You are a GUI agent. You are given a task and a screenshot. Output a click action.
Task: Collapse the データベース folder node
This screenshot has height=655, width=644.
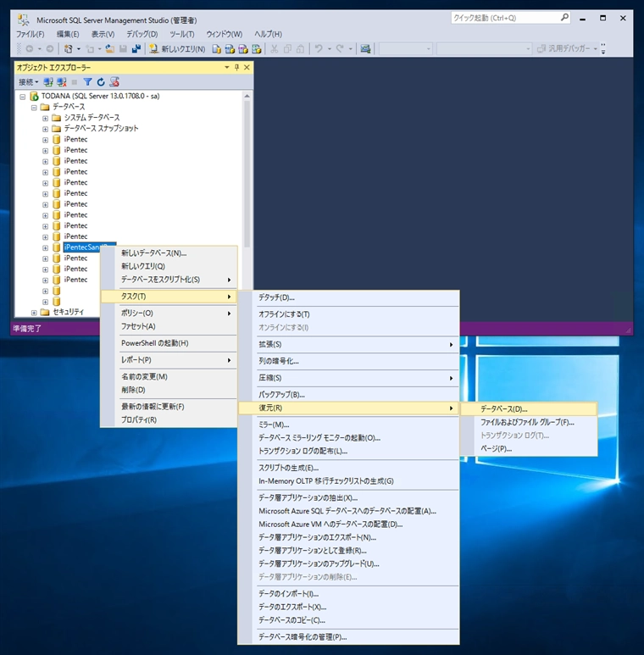point(34,108)
